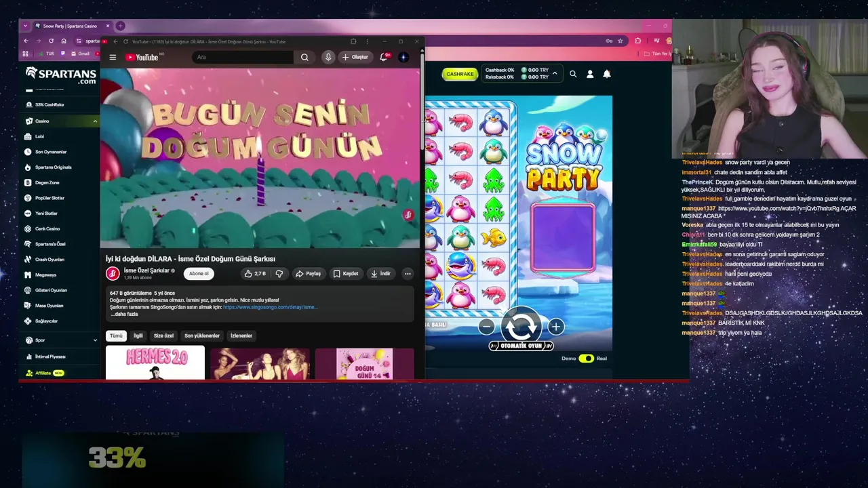Reload the Spartans Casino browser page
The height and width of the screenshot is (488, 868).
click(x=51, y=41)
